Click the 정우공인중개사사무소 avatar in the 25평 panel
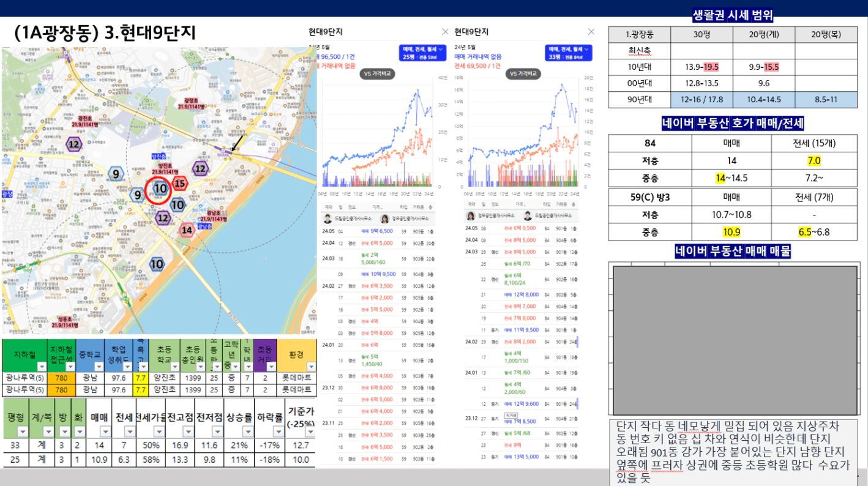This screenshot has width=868, height=486. pos(384,219)
